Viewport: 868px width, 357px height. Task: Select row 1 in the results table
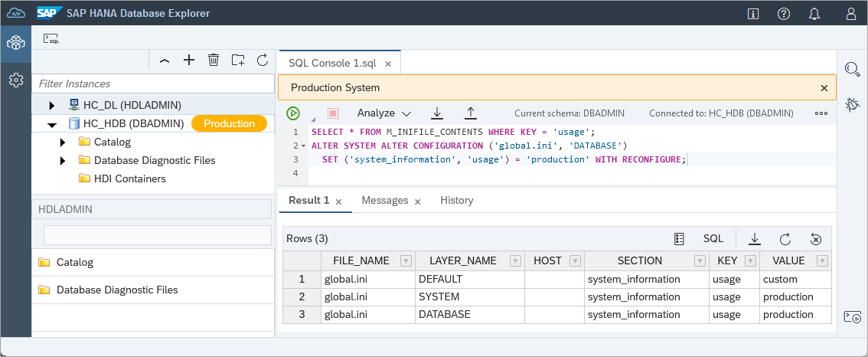(x=302, y=280)
